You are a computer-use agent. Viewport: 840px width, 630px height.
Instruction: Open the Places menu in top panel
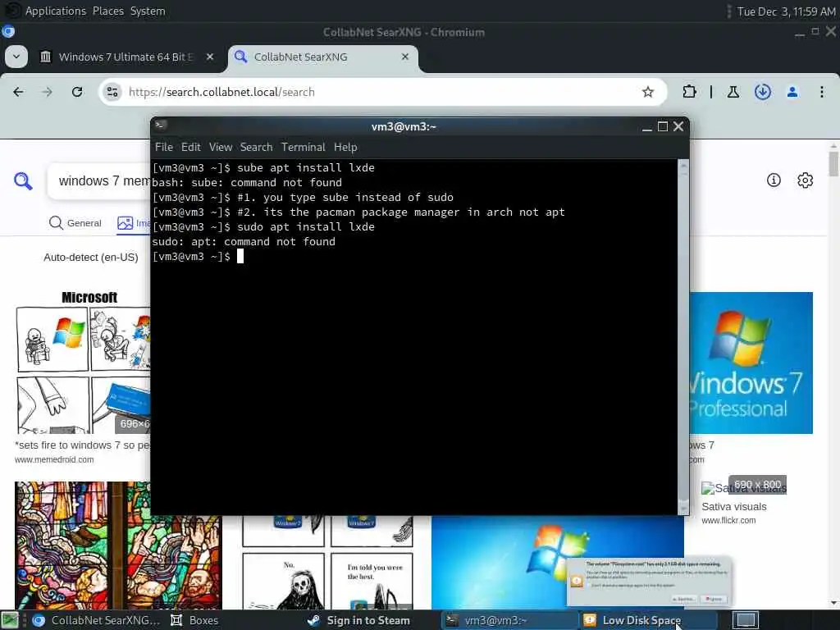coord(108,11)
